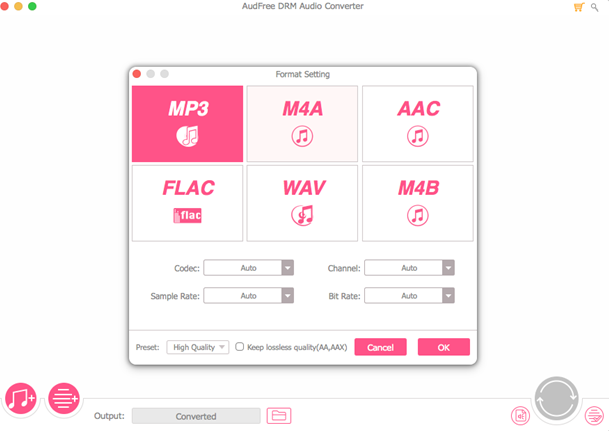Click the key register icon
This screenshot has height=431, width=609.
[594, 7]
